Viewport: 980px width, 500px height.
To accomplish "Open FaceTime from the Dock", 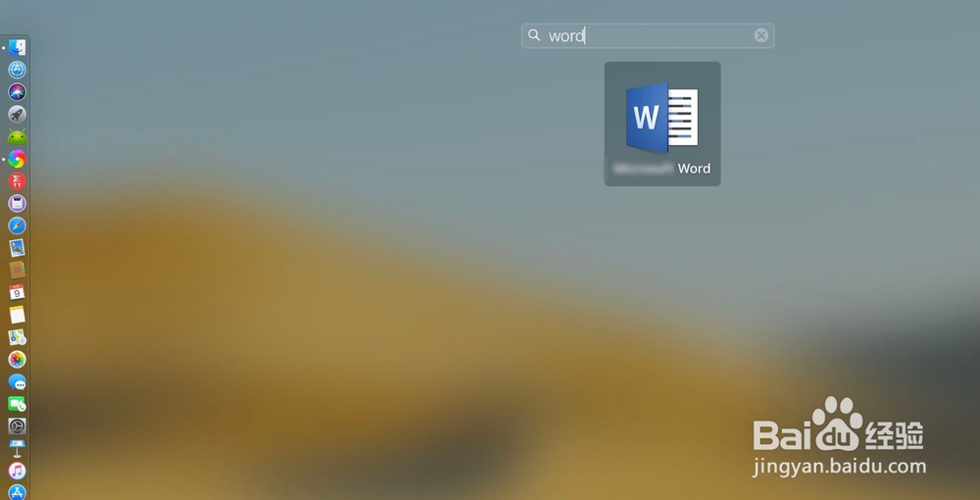I will tap(17, 404).
